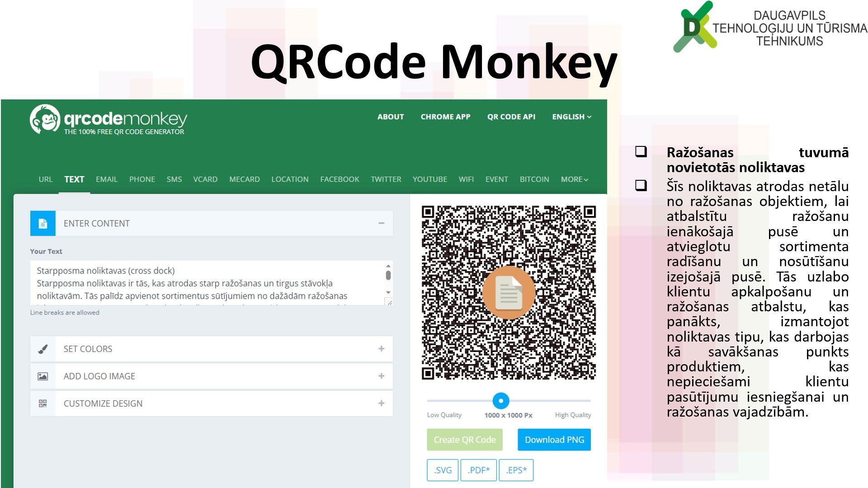Open the EVENT tab
Screen dimensions: 868x488
(497, 179)
